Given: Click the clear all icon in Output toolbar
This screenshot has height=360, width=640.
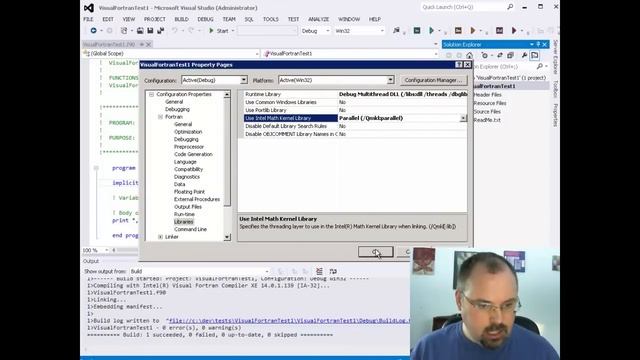Looking at the screenshot, I should (x=319, y=271).
